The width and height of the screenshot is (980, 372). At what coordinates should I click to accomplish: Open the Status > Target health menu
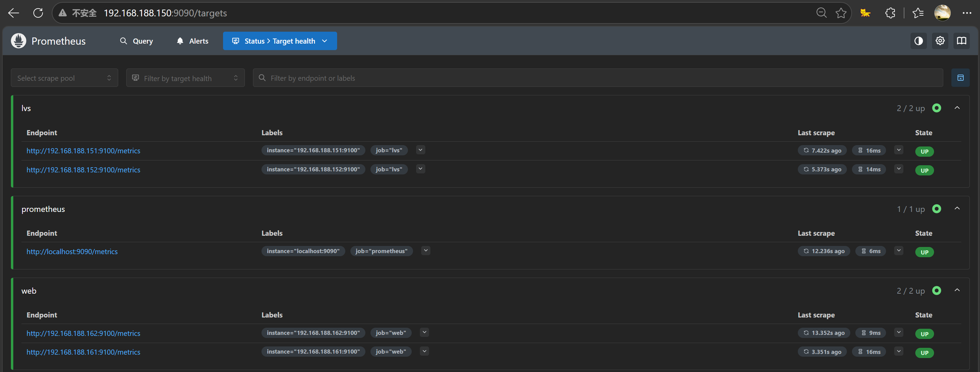280,41
